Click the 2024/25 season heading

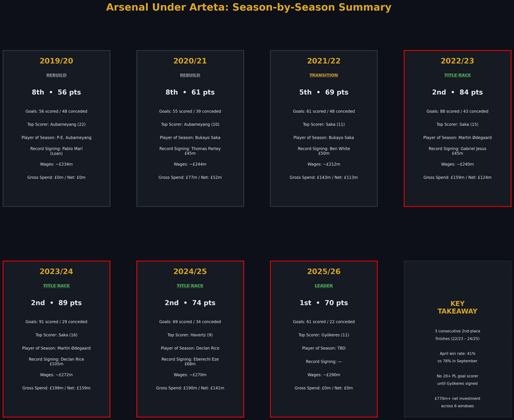coord(190,272)
